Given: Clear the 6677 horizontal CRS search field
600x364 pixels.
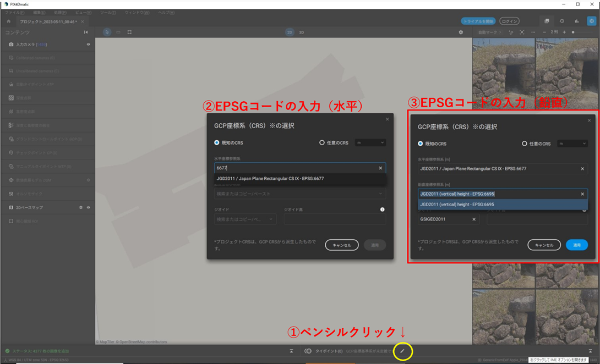Looking at the screenshot, I should tap(380, 168).
